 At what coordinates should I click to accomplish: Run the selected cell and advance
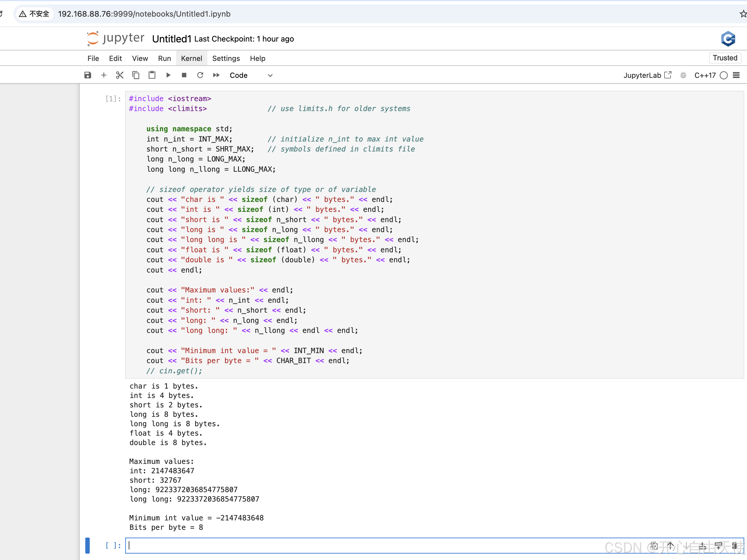(x=168, y=75)
